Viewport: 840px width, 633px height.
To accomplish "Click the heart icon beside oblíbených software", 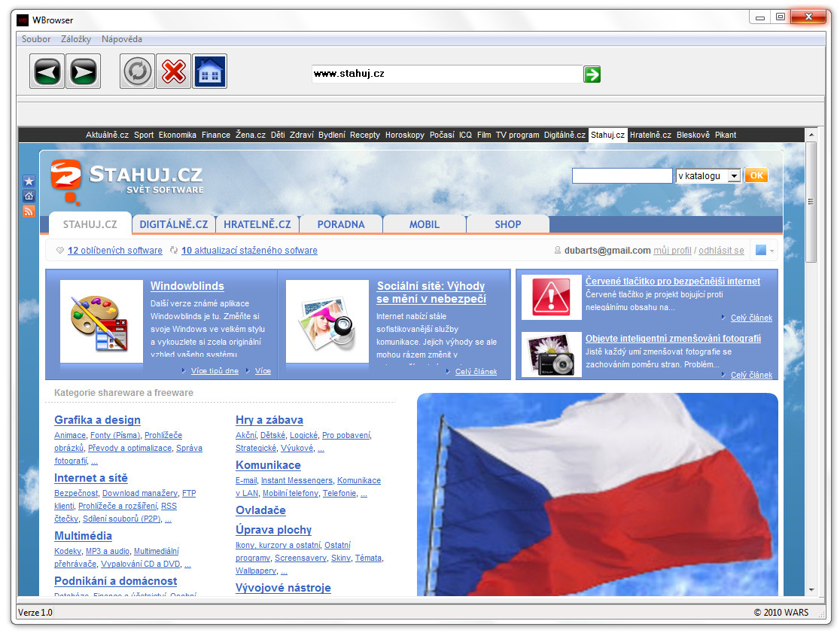I will (60, 250).
